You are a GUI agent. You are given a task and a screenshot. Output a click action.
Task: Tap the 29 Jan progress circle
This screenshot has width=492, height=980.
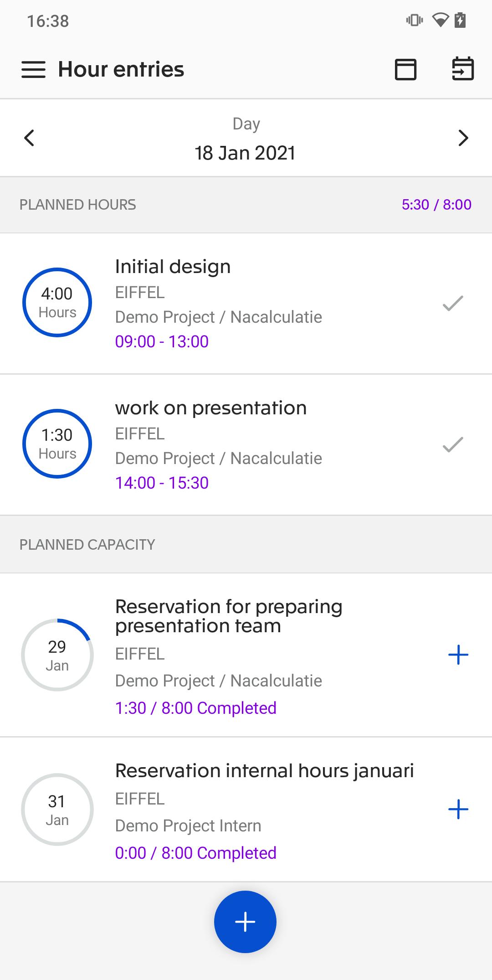(57, 655)
